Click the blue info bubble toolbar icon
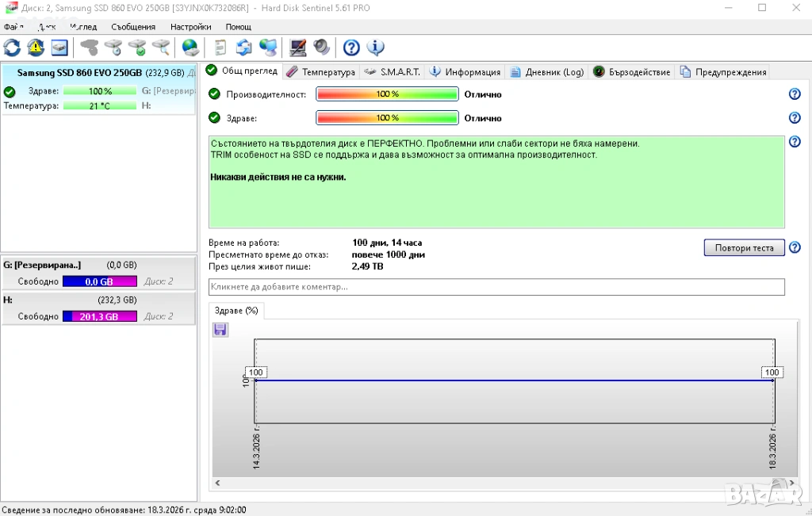Viewport: 812px width, 516px height. [376, 48]
